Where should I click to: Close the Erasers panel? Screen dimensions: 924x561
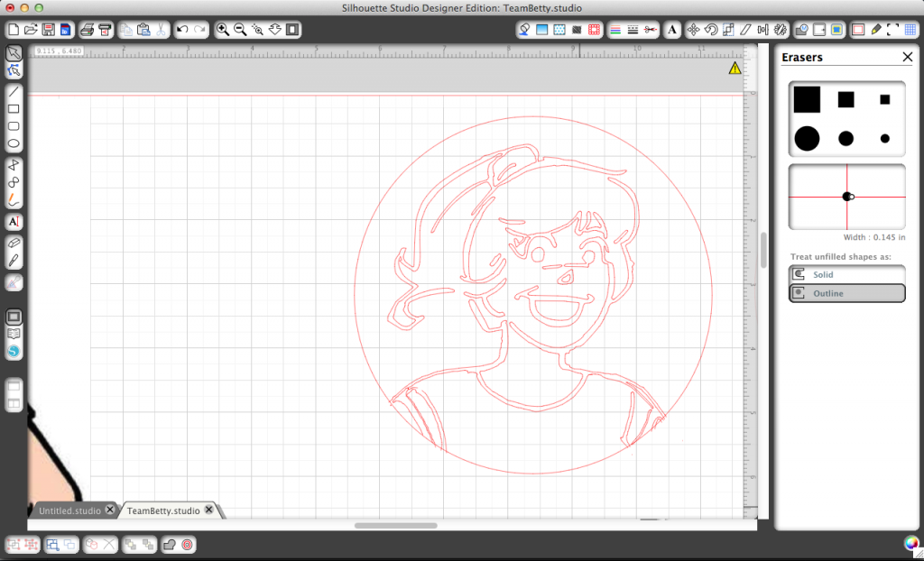coord(908,57)
